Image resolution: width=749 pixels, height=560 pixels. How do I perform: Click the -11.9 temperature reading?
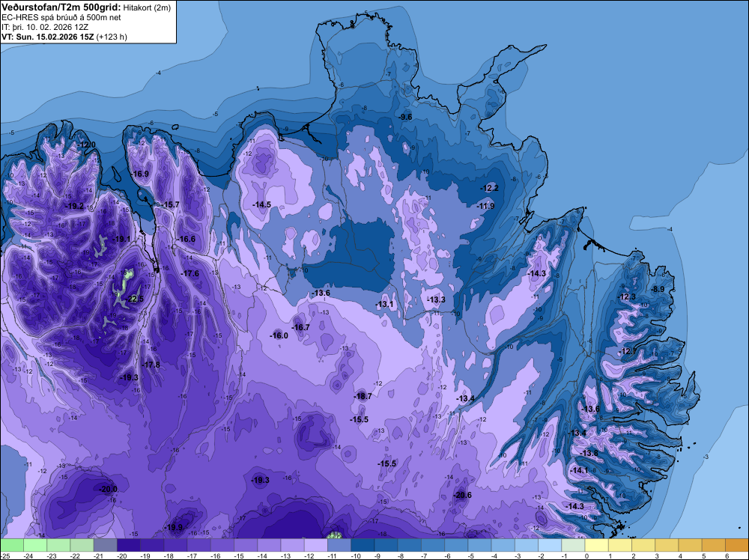486,206
